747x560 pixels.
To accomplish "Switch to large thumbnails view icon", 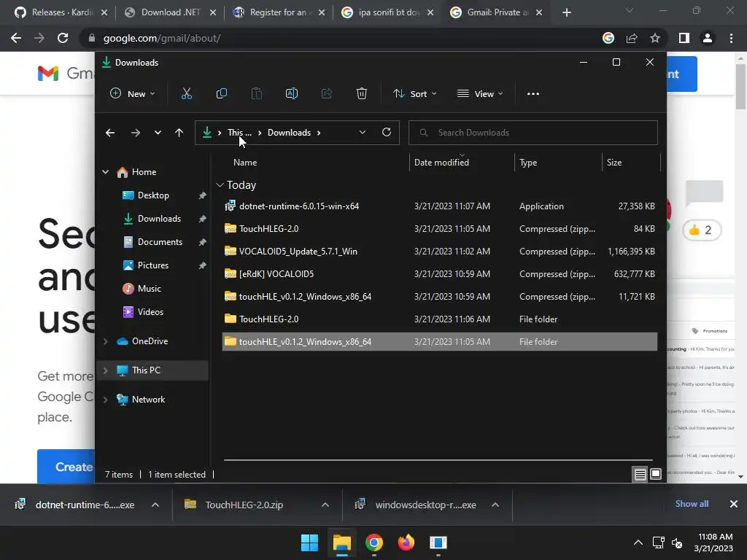I will click(x=656, y=474).
